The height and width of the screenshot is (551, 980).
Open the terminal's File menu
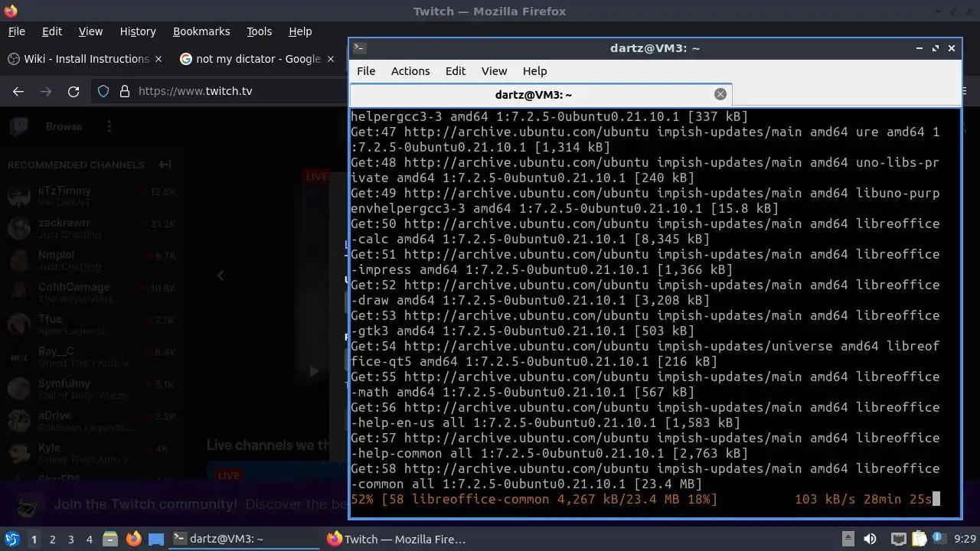[x=366, y=70]
